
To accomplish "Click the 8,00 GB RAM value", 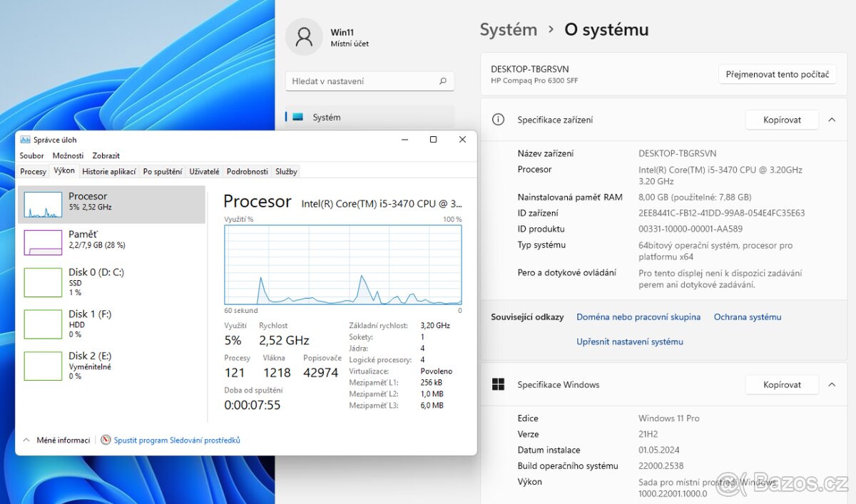I will [x=695, y=197].
